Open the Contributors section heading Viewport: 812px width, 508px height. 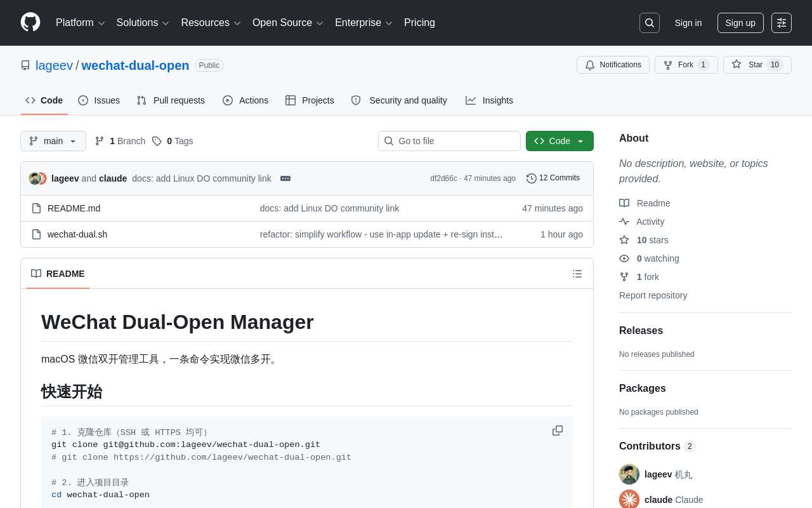point(657,446)
